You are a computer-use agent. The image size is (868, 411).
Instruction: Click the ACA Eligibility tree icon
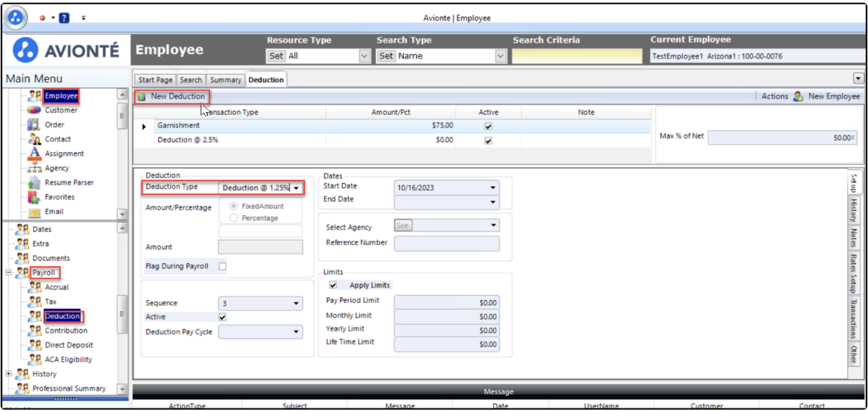[x=35, y=360]
